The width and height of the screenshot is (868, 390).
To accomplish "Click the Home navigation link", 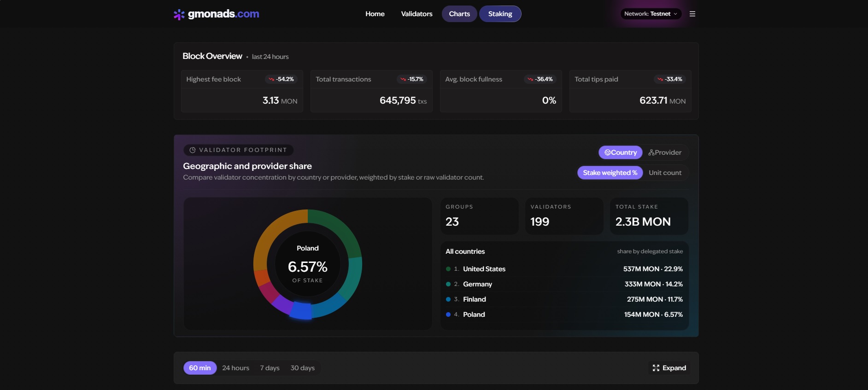I will [x=375, y=14].
